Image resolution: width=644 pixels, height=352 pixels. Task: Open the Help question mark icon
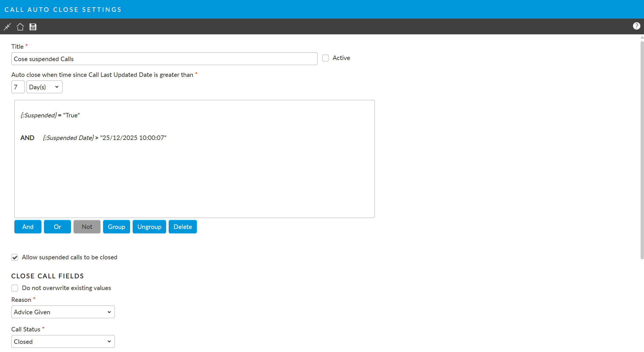tap(636, 26)
